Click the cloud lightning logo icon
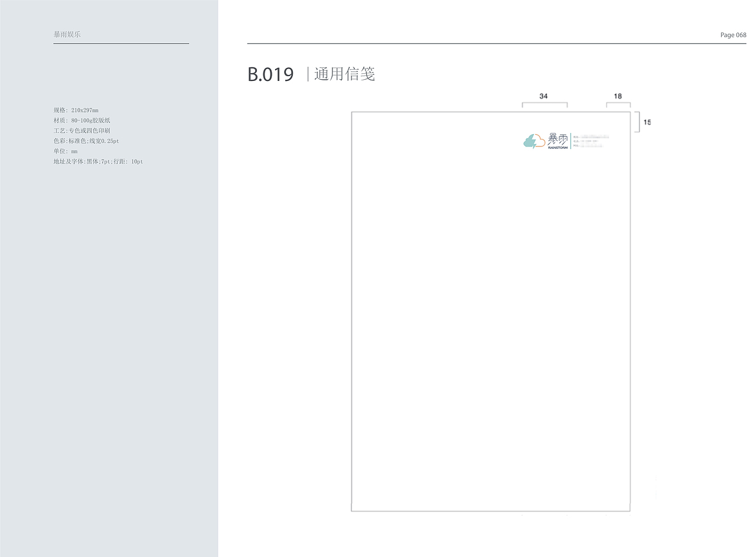Viewport: 756px width, 557px height. pos(534,141)
